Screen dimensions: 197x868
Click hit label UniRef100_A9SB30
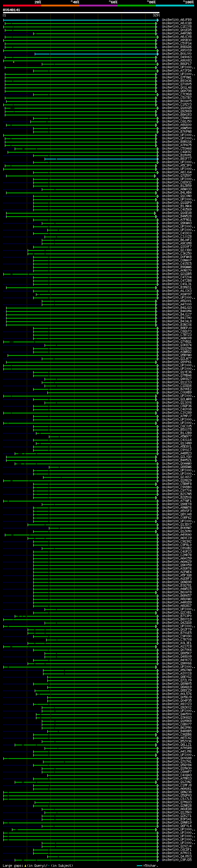177,40
